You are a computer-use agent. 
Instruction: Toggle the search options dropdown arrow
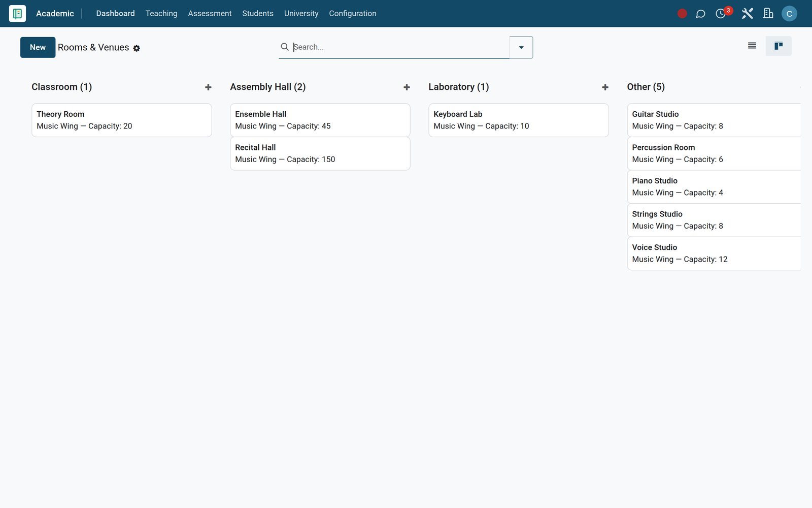point(521,47)
